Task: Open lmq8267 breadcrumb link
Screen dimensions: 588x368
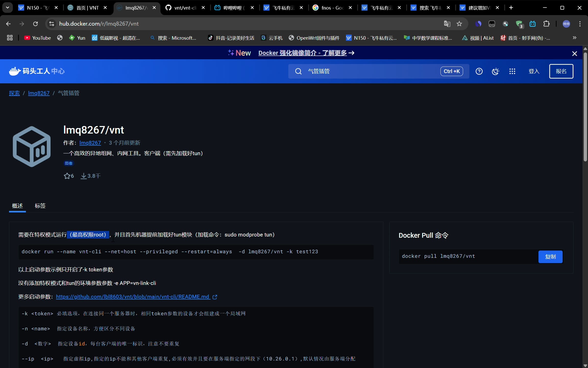Action: (39, 93)
